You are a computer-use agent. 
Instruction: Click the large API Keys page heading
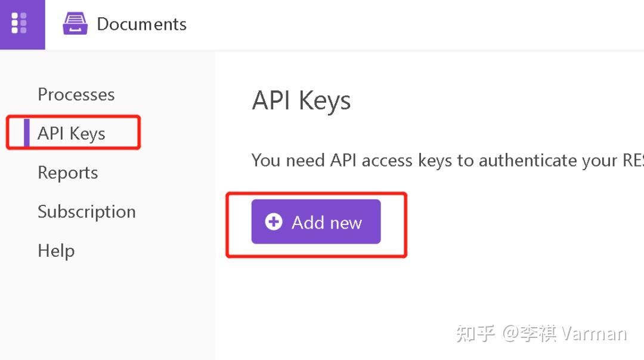[301, 100]
